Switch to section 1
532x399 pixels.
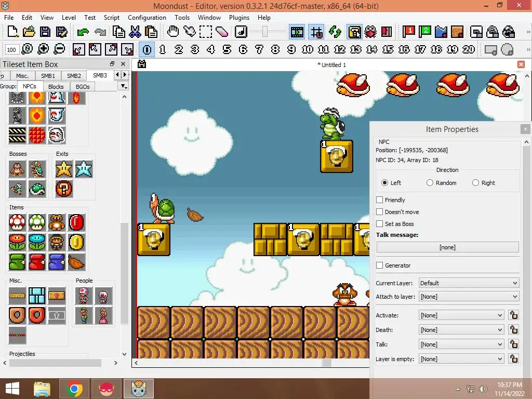point(163,49)
